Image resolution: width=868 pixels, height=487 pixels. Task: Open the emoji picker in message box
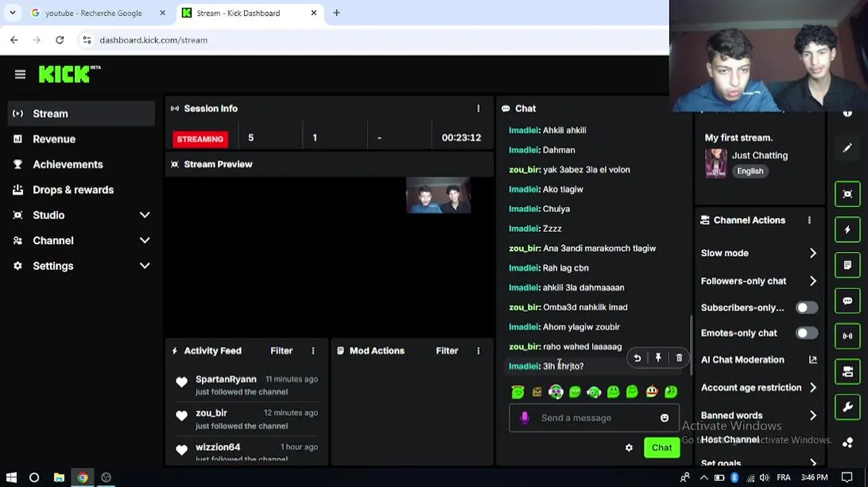[x=665, y=418]
